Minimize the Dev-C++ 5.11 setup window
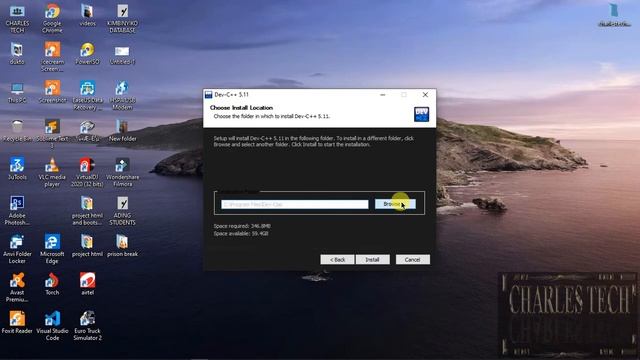This screenshot has height=360, width=640. click(x=382, y=95)
